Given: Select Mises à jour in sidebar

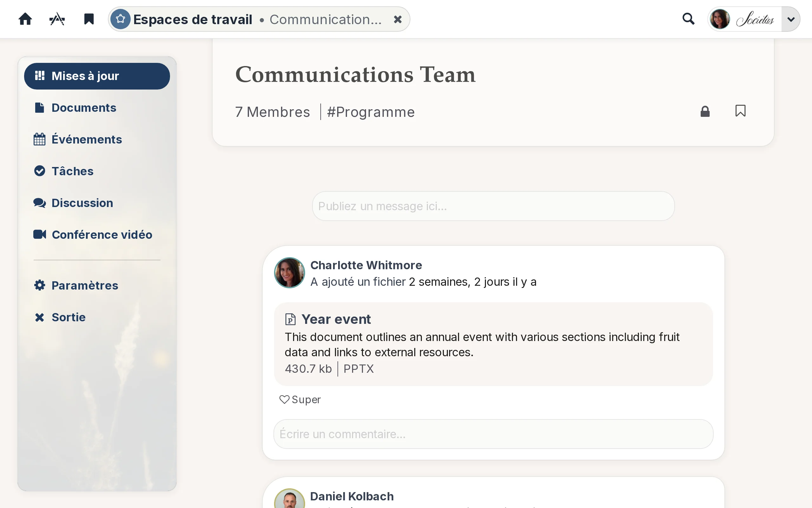Looking at the screenshot, I should 97,76.
